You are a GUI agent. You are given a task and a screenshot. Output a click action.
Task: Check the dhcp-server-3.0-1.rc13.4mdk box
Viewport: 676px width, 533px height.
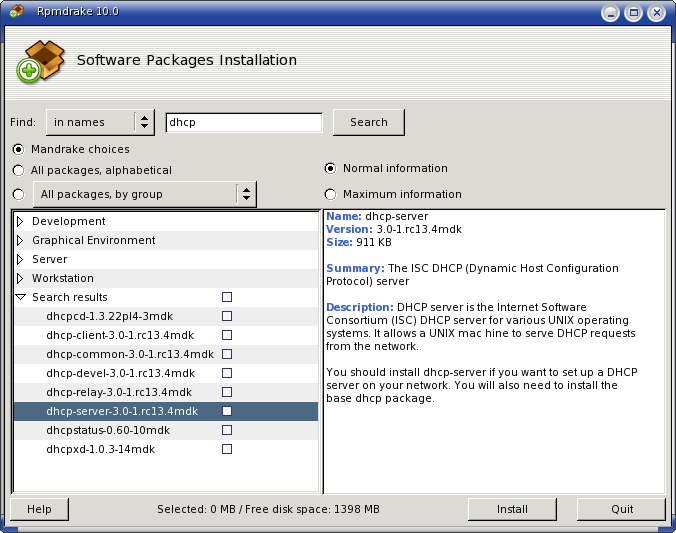pos(227,411)
